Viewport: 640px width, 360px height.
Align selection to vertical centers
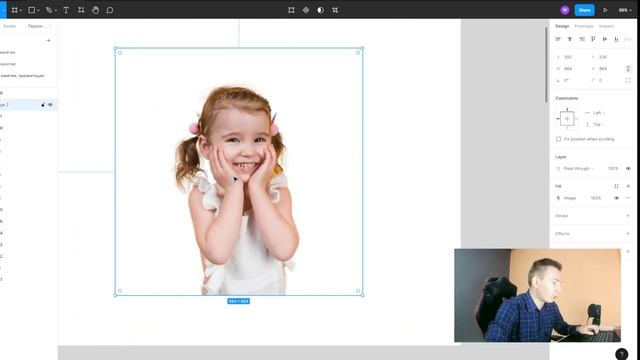pos(605,39)
